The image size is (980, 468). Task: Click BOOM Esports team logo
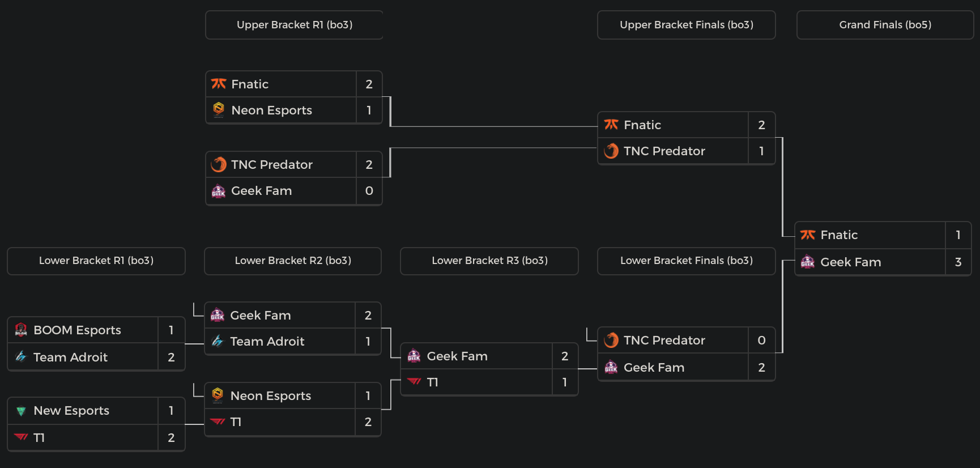(21, 330)
